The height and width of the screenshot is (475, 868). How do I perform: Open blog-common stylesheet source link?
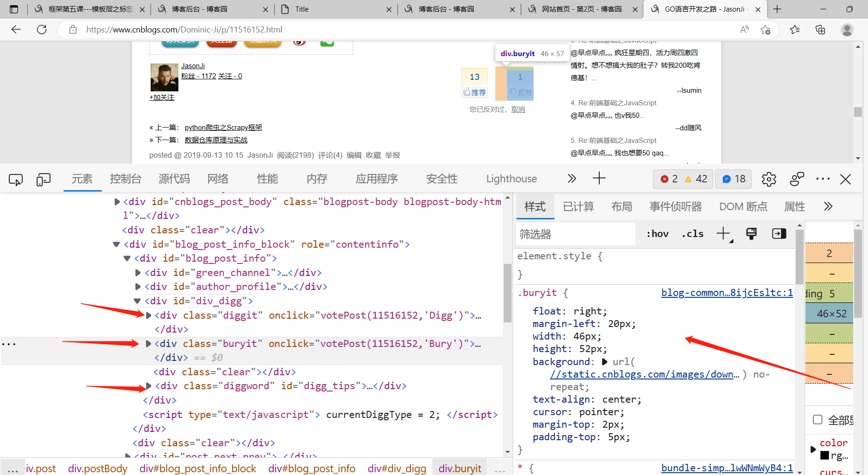click(727, 293)
